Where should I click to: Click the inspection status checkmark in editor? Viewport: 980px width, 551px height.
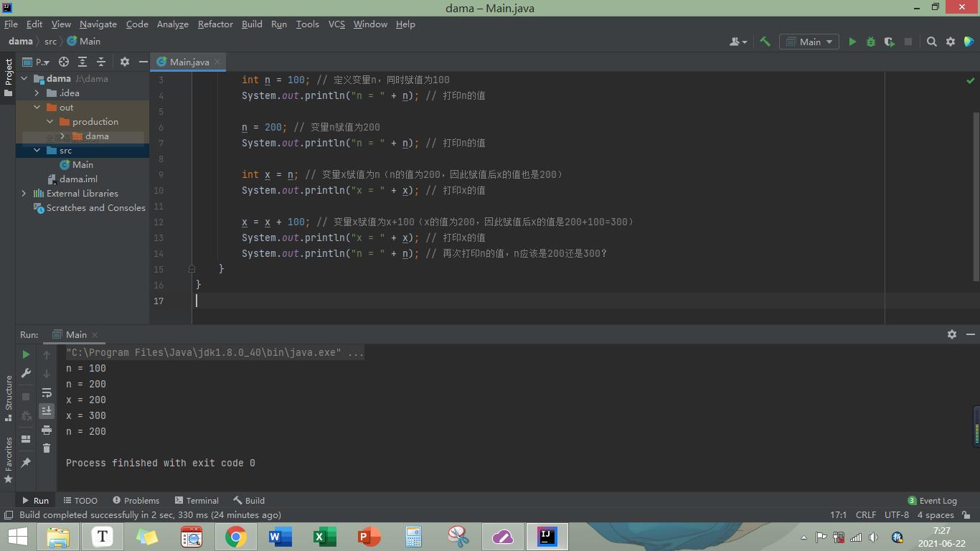[970, 80]
